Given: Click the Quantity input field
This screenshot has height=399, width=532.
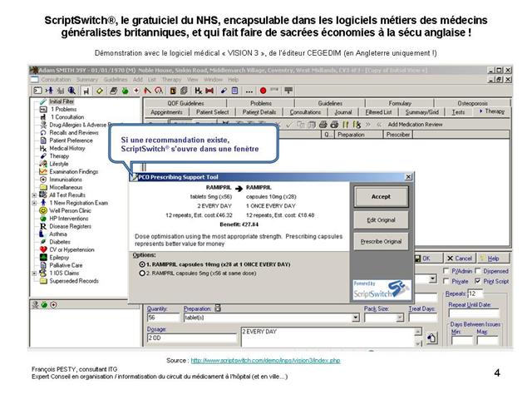Looking at the screenshot, I should [x=163, y=318].
